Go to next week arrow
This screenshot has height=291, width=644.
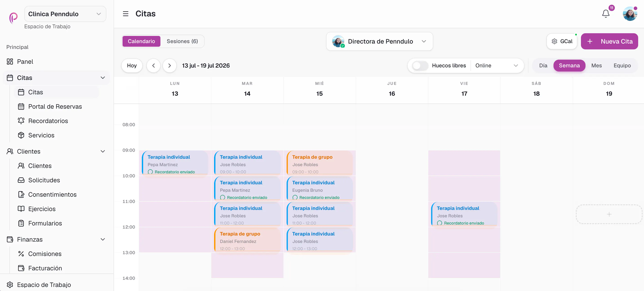[x=169, y=66]
